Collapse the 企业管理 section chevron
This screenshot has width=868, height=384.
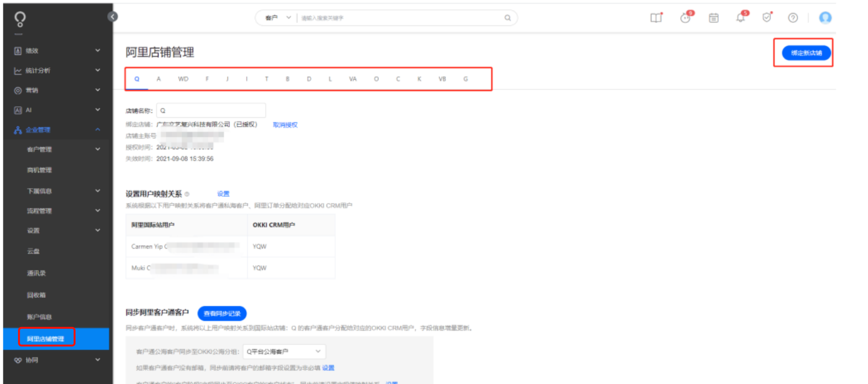click(97, 129)
